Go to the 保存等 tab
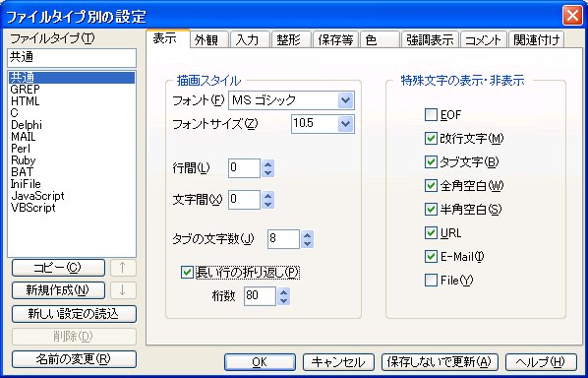The image size is (588, 378). [x=335, y=39]
